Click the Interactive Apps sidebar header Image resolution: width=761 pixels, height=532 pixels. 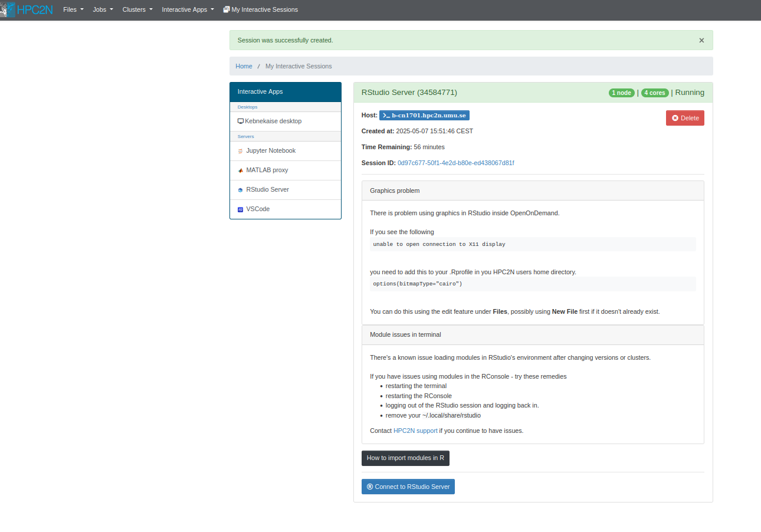[x=286, y=92]
